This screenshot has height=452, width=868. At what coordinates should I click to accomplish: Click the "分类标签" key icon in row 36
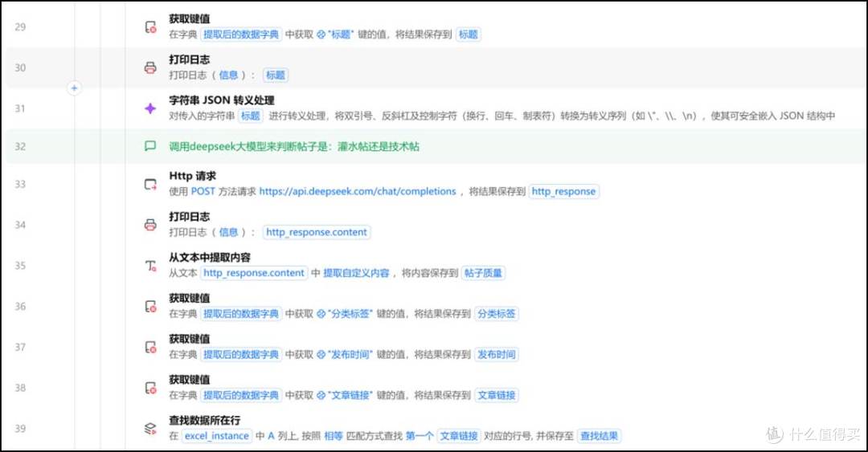click(321, 314)
